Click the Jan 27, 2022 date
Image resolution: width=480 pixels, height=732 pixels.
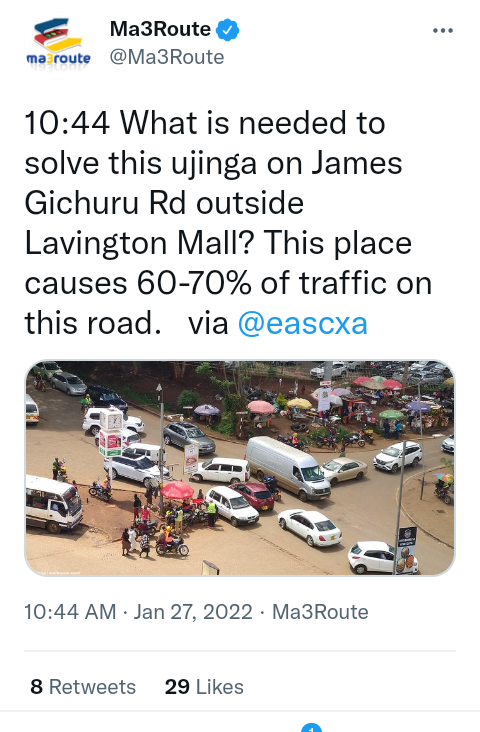click(x=193, y=612)
